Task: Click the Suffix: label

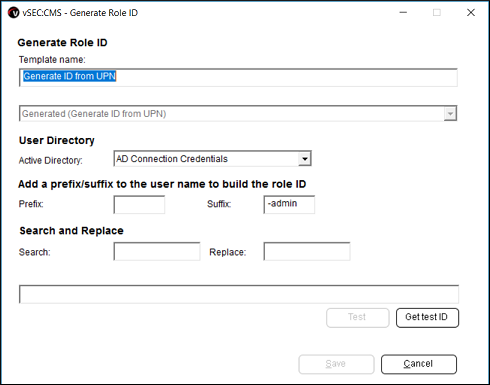Action: click(x=219, y=204)
